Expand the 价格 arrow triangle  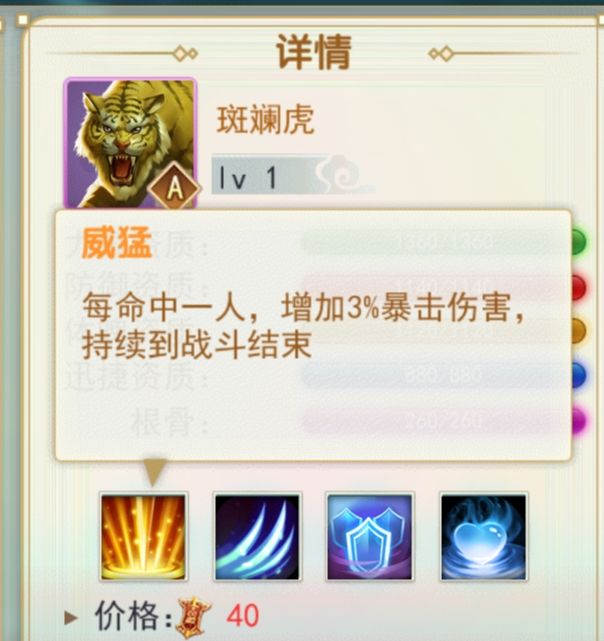(71, 618)
